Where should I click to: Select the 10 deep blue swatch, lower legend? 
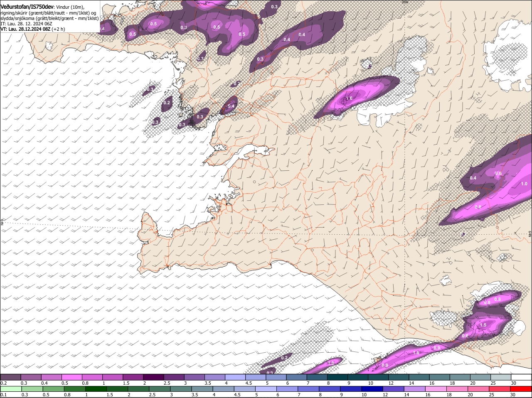[372, 389]
